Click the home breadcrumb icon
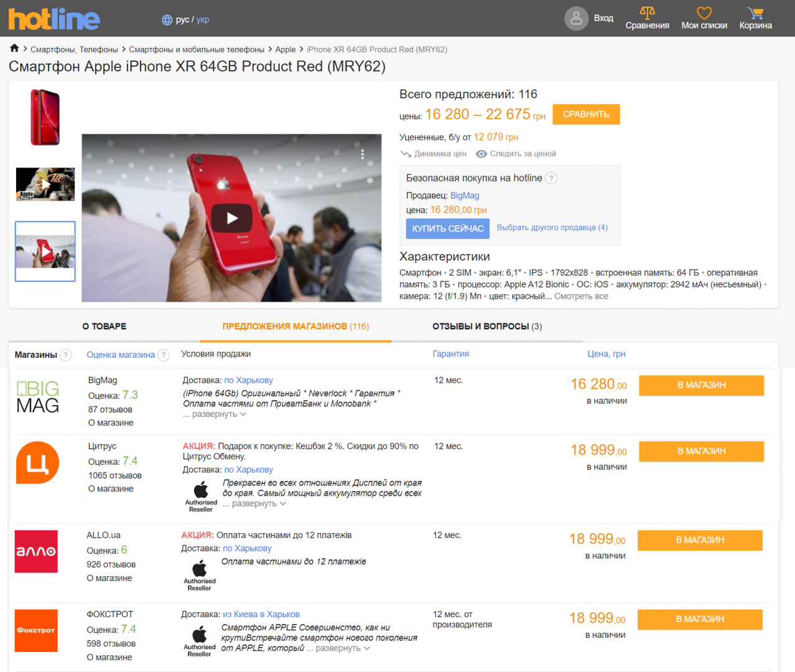Image resolution: width=795 pixels, height=672 pixels. click(x=14, y=49)
